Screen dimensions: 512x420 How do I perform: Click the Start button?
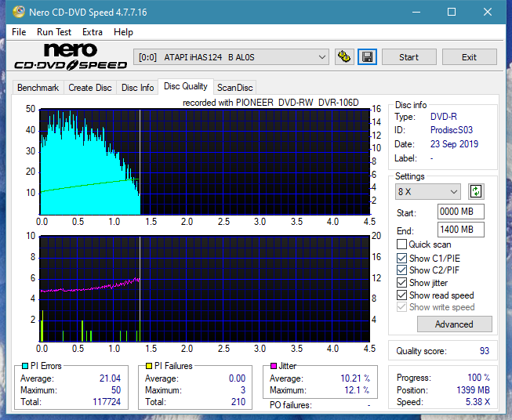click(409, 57)
